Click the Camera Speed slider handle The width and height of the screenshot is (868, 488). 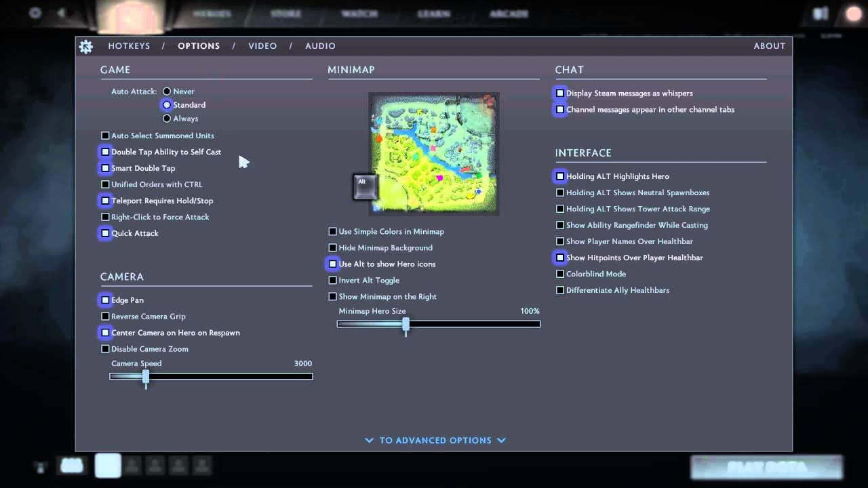tap(146, 378)
